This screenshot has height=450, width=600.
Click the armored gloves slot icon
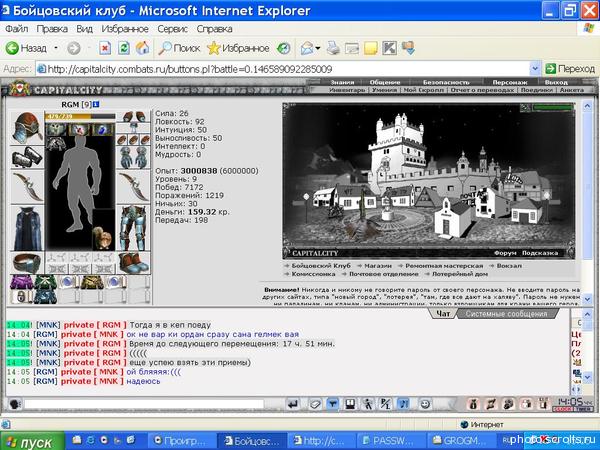133,157
